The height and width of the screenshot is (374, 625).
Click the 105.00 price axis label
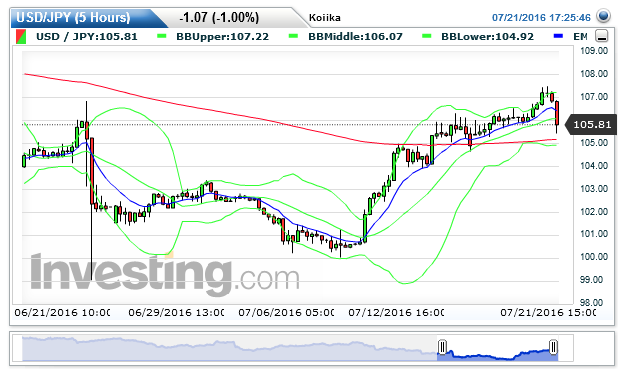coord(594,143)
